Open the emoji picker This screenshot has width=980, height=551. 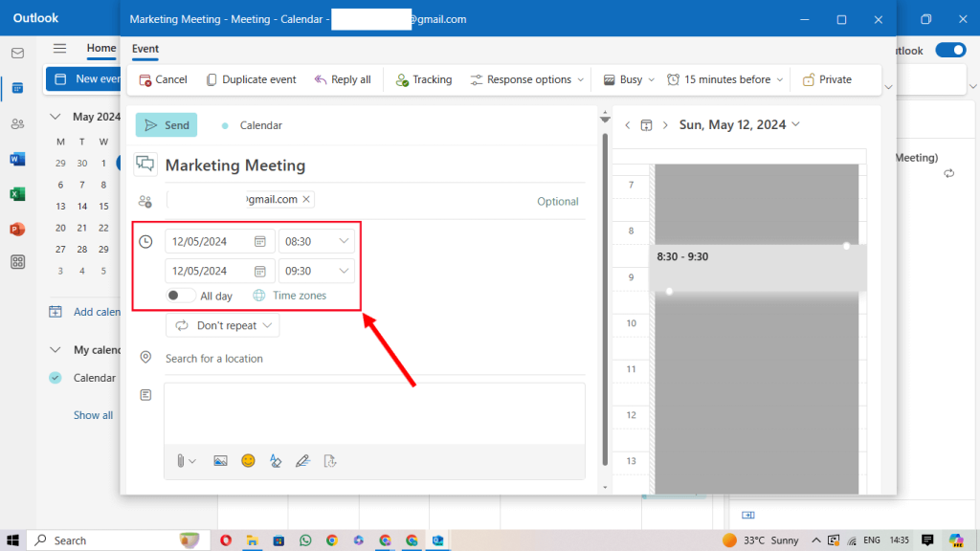tap(248, 461)
